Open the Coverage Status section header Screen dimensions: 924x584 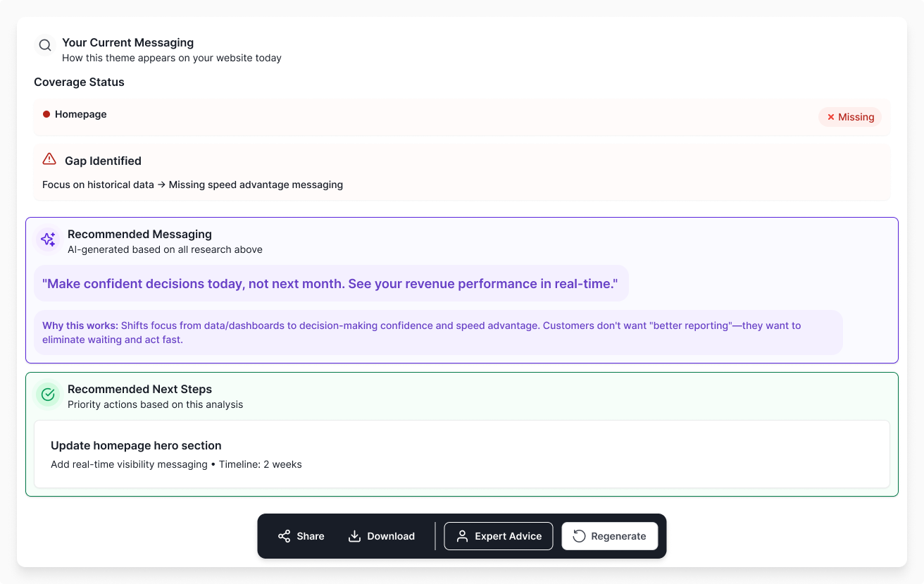(79, 82)
